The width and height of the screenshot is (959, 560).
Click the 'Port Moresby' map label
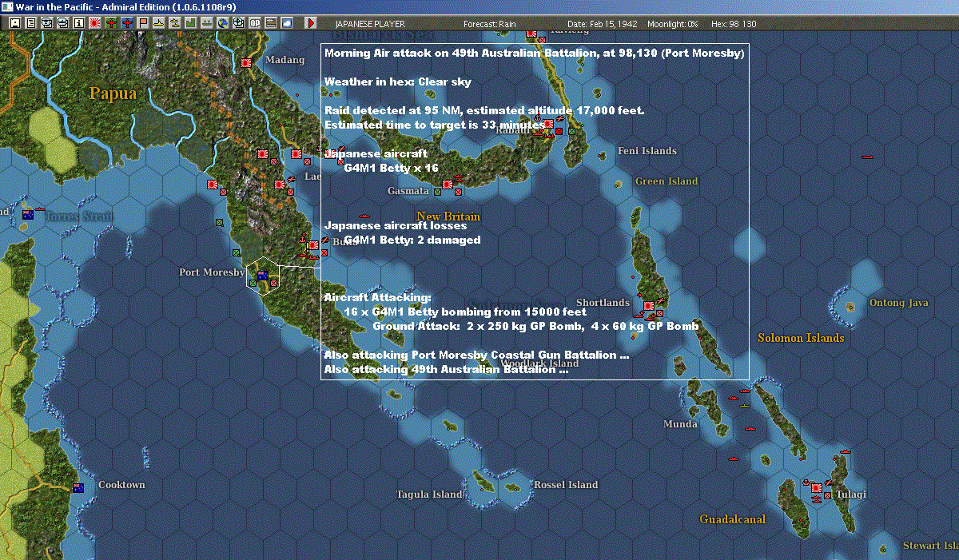pos(212,272)
